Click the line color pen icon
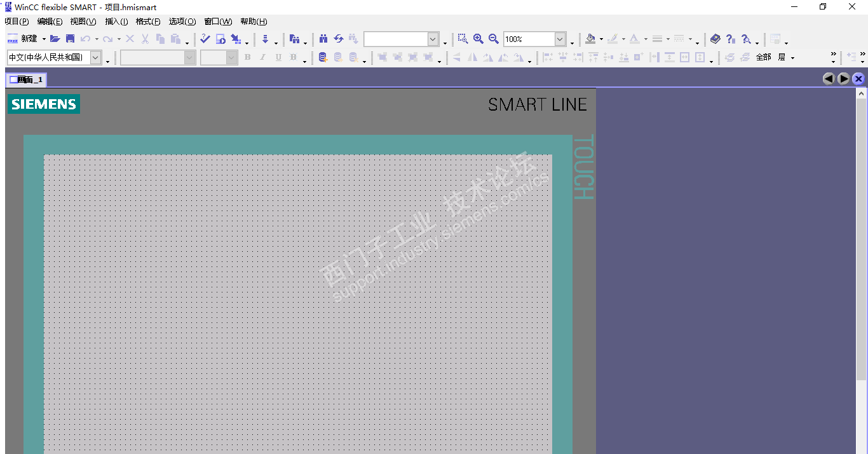The image size is (868, 454). (x=612, y=39)
